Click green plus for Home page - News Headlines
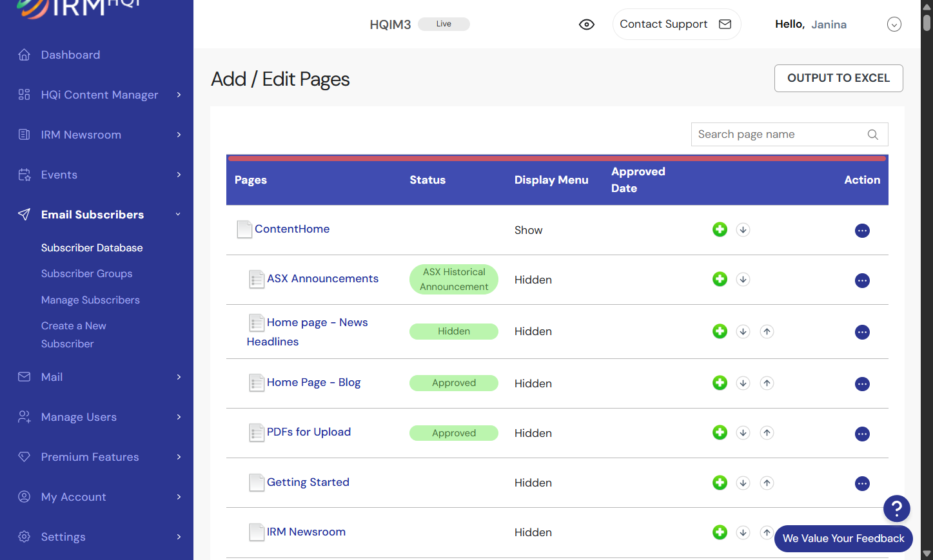This screenshot has height=560, width=933. pos(720,331)
